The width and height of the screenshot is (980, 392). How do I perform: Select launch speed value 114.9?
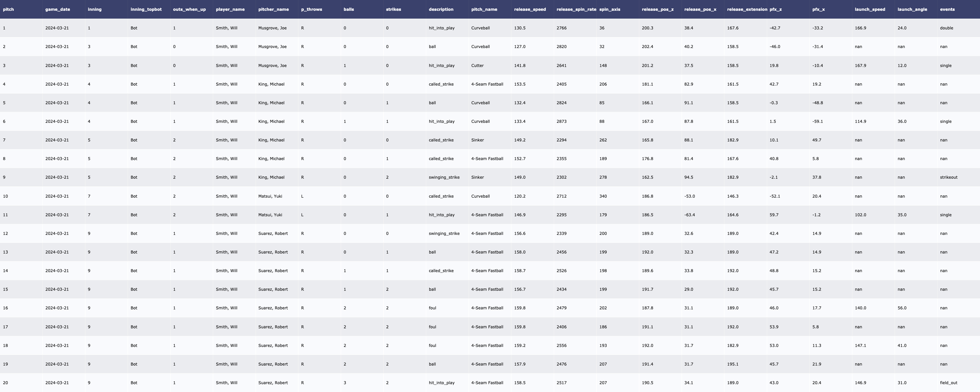point(860,122)
